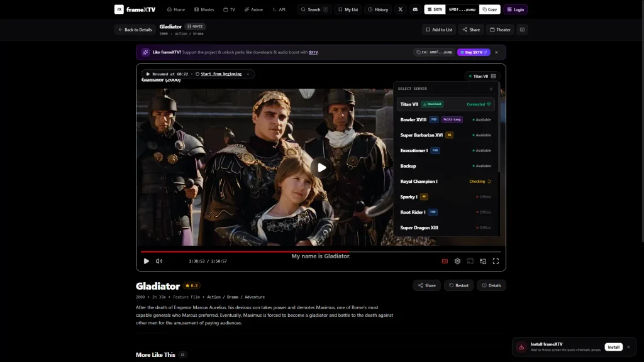Click Buy $XTV button
The width and height of the screenshot is (644, 362).
point(474,53)
